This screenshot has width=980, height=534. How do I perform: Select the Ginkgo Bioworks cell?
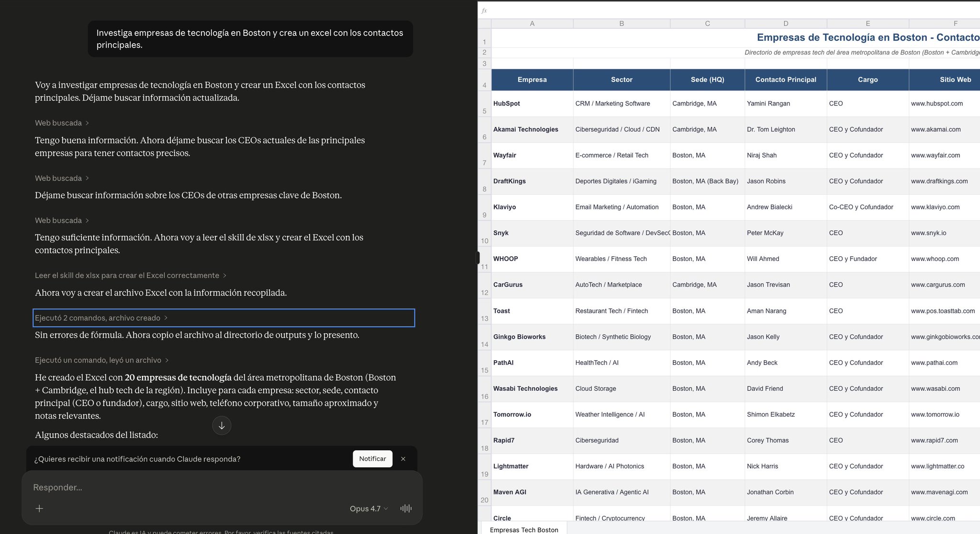[x=532, y=337]
